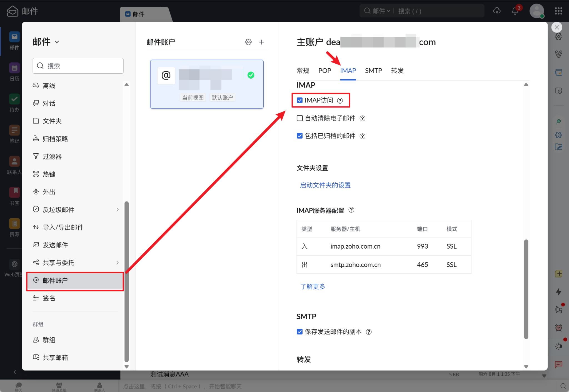Click the top global search field
The height and width of the screenshot is (392, 569).
point(439,11)
